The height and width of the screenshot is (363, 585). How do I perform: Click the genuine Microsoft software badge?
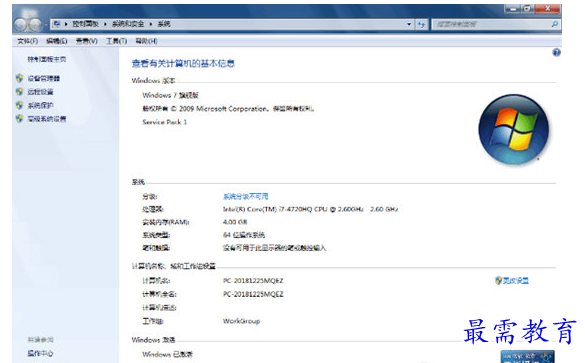click(527, 356)
